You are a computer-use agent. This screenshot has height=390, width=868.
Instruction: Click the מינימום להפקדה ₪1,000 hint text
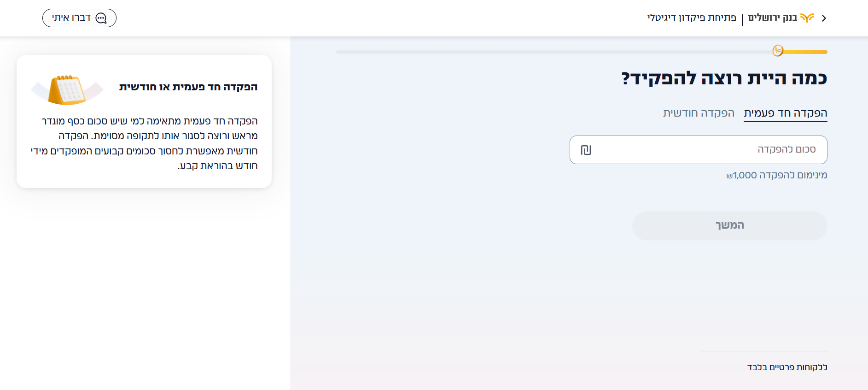[x=777, y=175]
